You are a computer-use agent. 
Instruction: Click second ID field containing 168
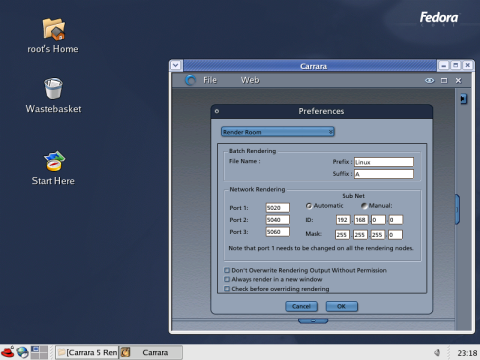(361, 220)
